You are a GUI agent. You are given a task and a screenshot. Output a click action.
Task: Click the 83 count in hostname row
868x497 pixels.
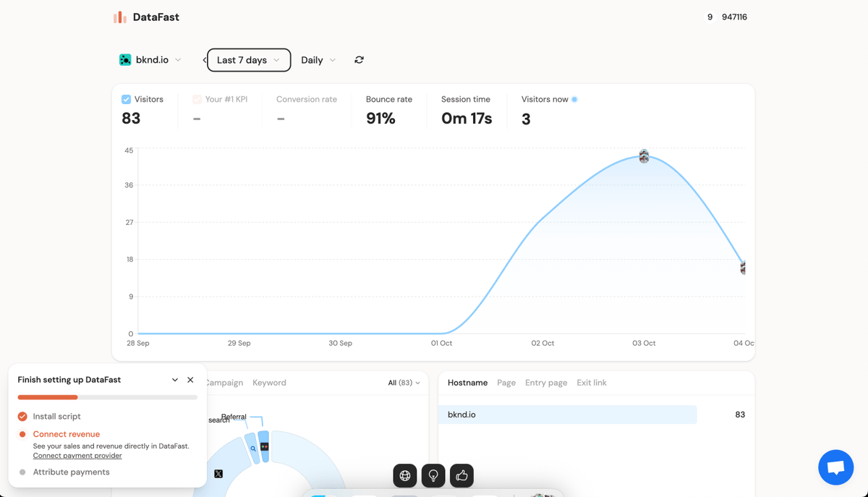(x=740, y=415)
